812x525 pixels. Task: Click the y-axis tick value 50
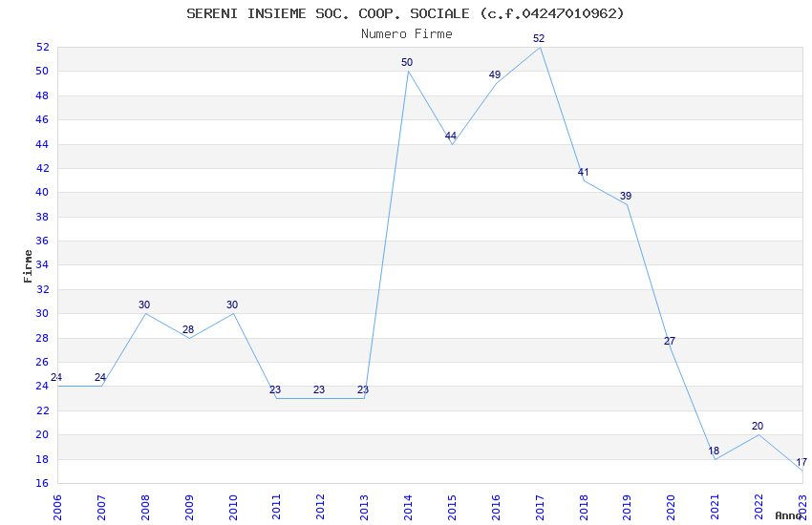42,72
